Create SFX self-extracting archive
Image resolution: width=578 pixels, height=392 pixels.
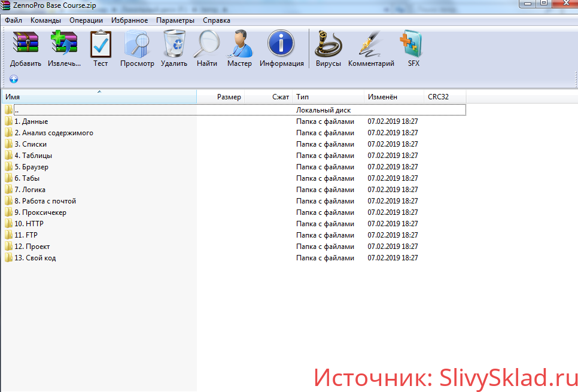412,48
